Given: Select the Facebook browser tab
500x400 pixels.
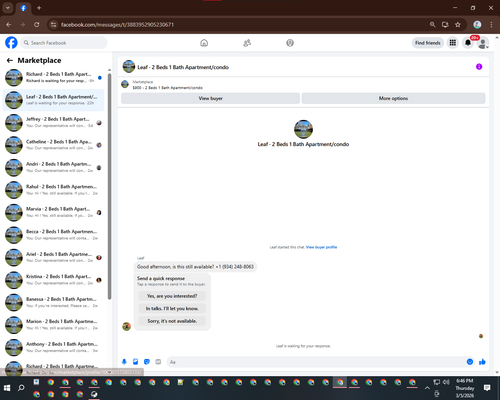Looking at the screenshot, I should point(23,8).
